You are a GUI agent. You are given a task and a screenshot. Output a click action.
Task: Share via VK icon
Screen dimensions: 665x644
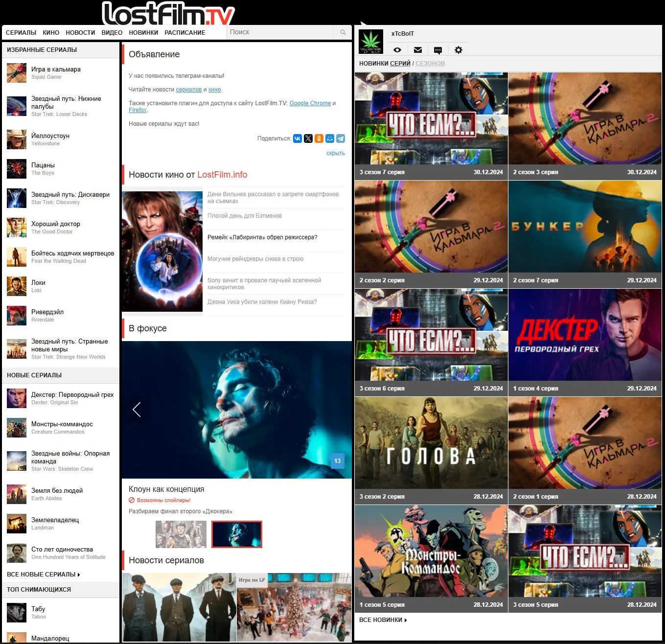tap(298, 138)
